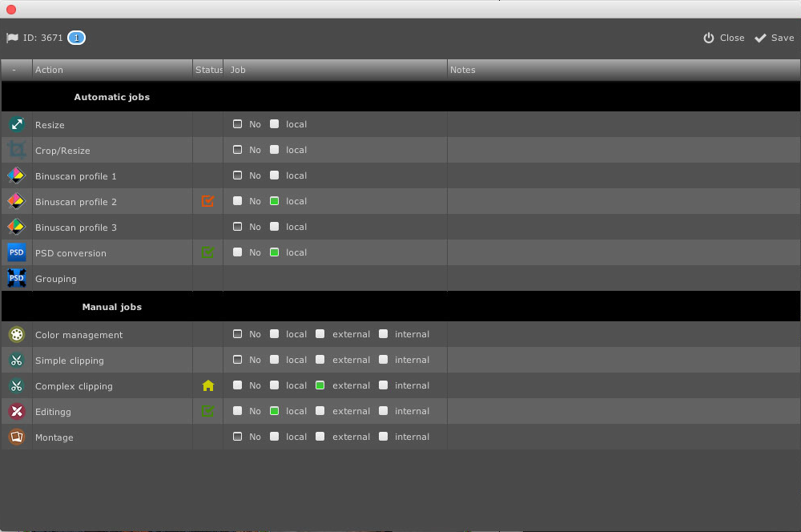801x532 pixels.
Task: Check the No box for PSD conversion
Action: (238, 252)
